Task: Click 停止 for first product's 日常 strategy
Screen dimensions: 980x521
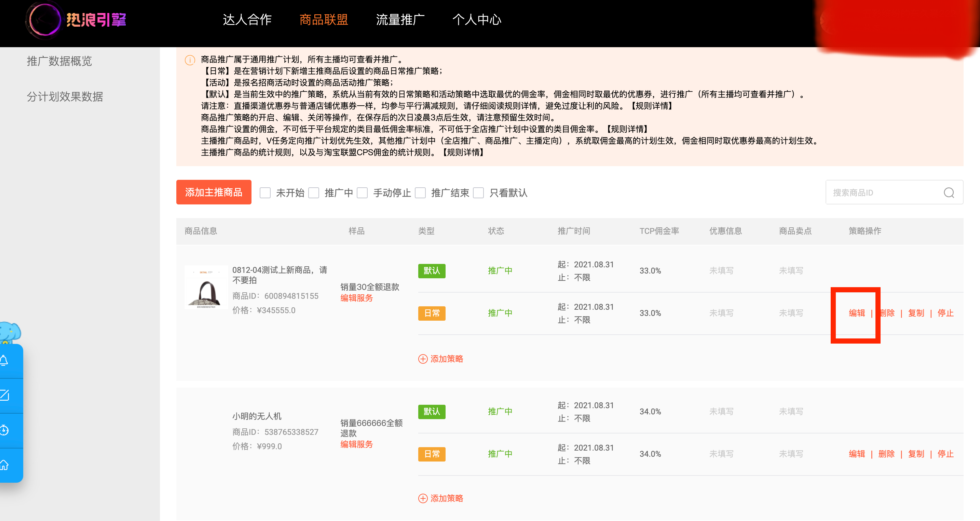Action: [945, 313]
